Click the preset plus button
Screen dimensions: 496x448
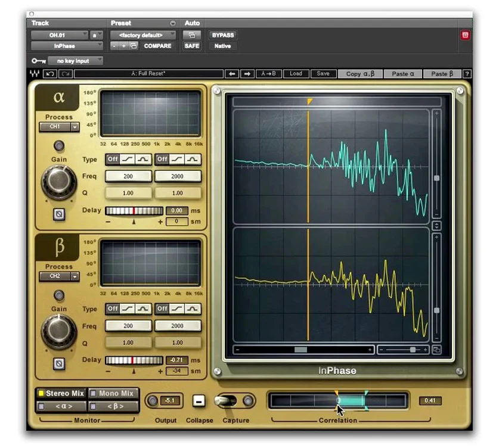pyautogui.click(x=123, y=46)
